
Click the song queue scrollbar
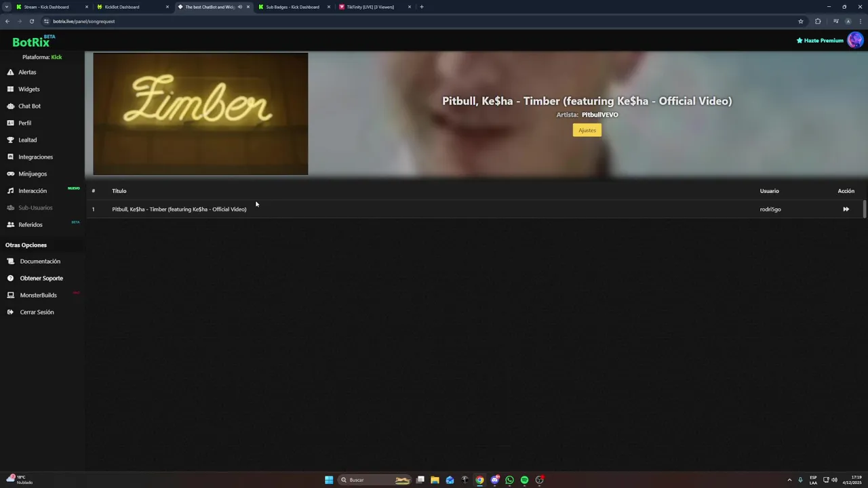point(865,209)
